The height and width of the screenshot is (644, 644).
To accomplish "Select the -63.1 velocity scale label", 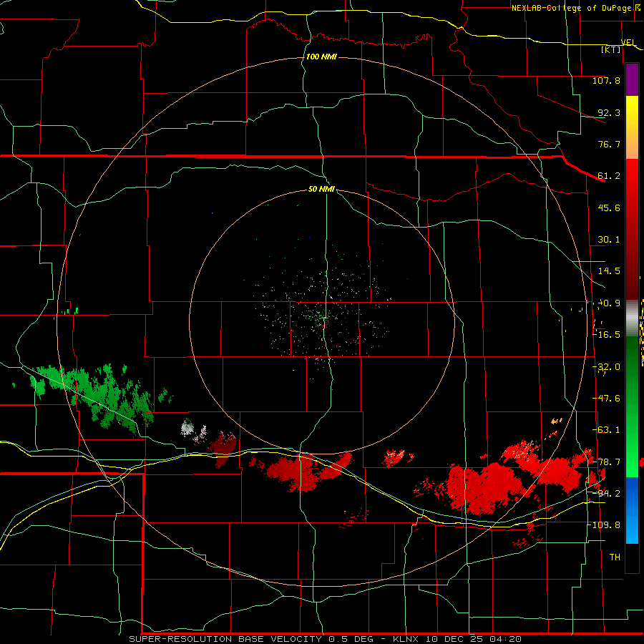I will (607, 429).
